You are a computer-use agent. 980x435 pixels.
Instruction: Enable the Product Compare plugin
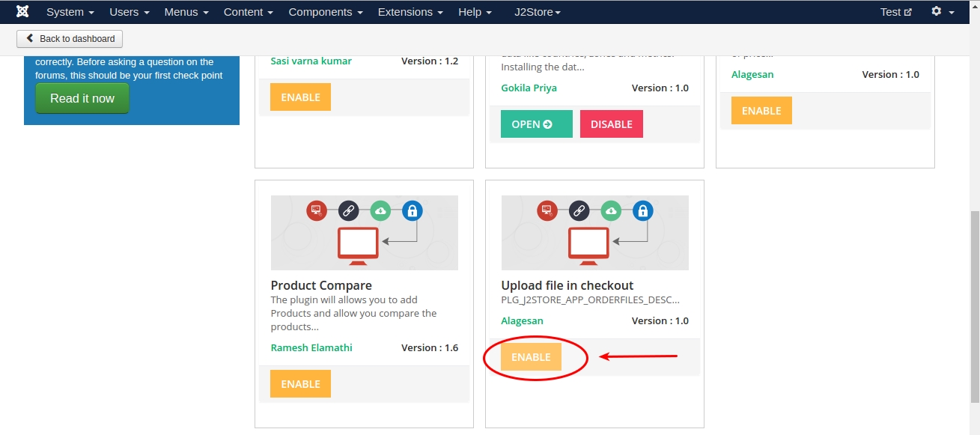click(x=300, y=384)
